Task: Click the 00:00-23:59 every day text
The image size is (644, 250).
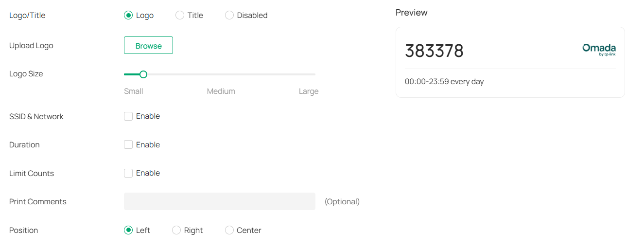Action: (x=444, y=82)
